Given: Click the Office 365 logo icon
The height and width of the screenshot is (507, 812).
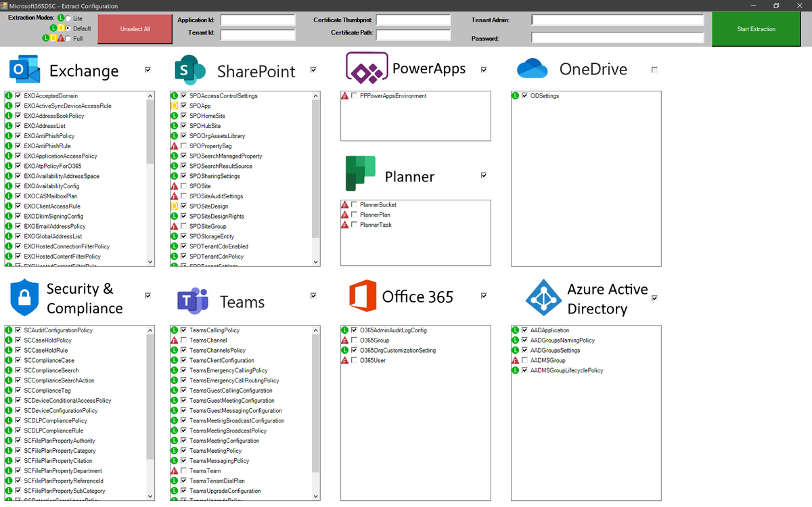Looking at the screenshot, I should 362,296.
